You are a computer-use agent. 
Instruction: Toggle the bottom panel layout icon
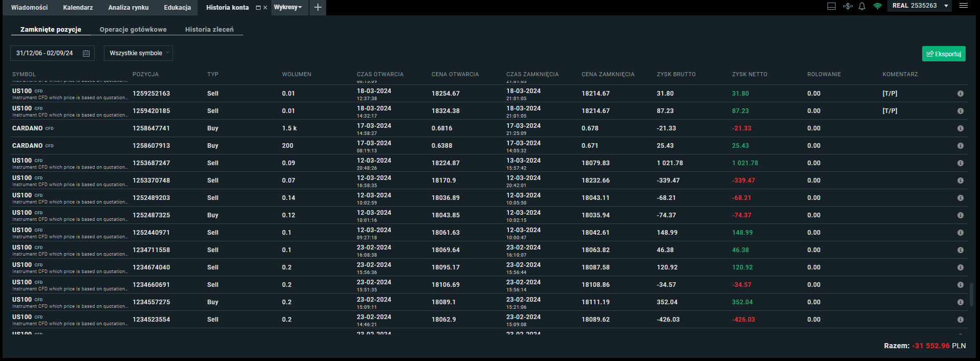(x=832, y=7)
